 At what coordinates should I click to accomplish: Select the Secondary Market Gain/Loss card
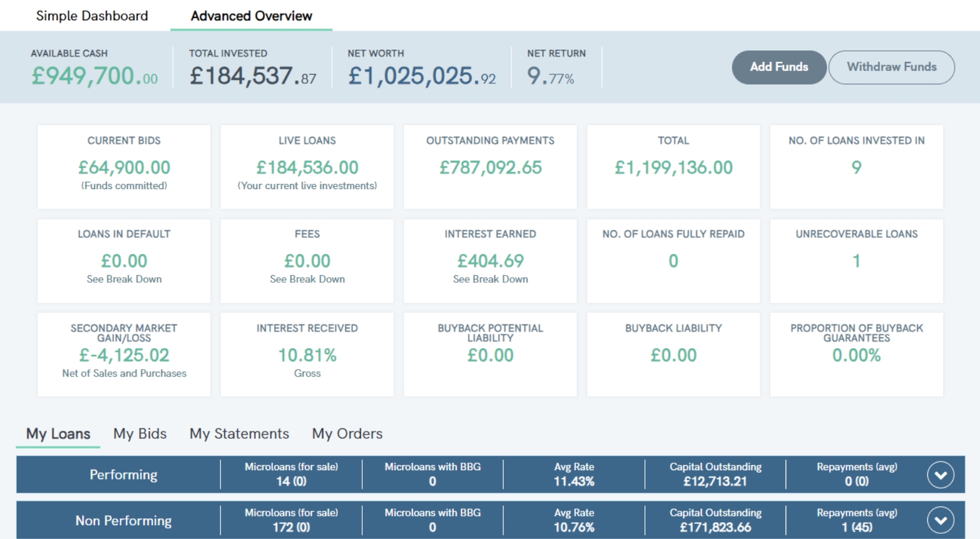pyautogui.click(x=124, y=355)
